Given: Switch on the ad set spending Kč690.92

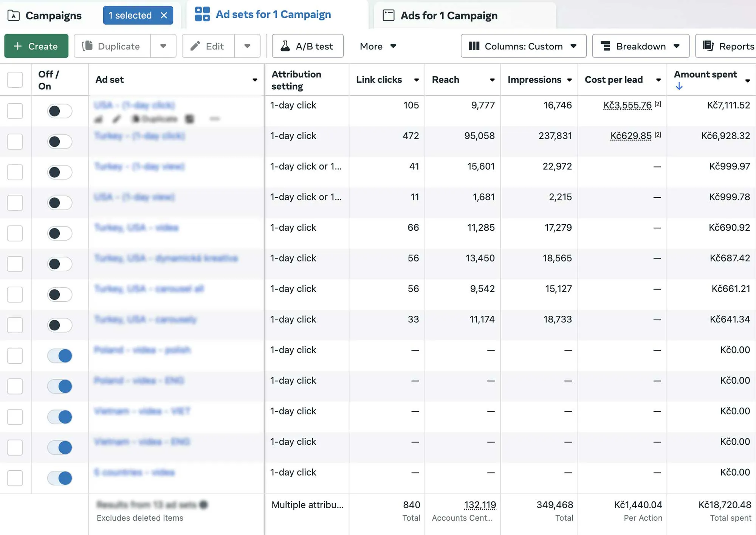Looking at the screenshot, I should coord(60,234).
